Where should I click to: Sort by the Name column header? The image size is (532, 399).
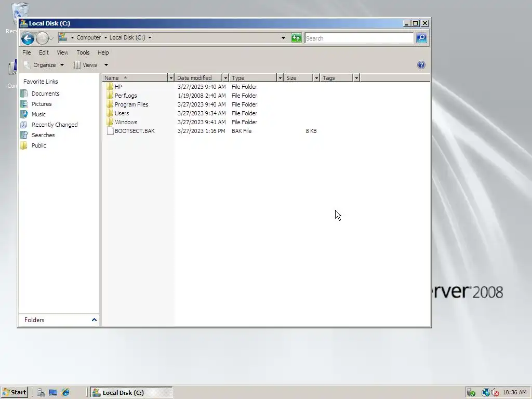coord(135,78)
